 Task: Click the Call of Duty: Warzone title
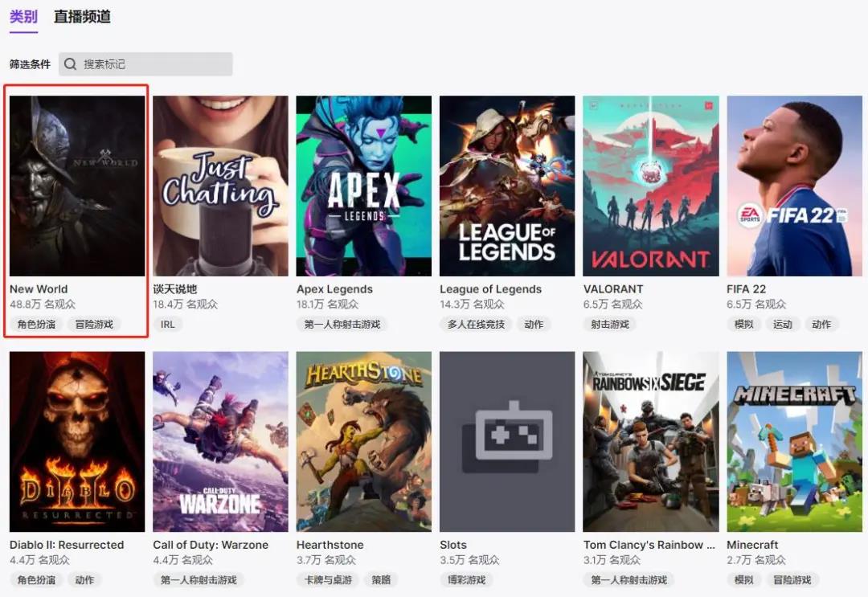(211, 545)
